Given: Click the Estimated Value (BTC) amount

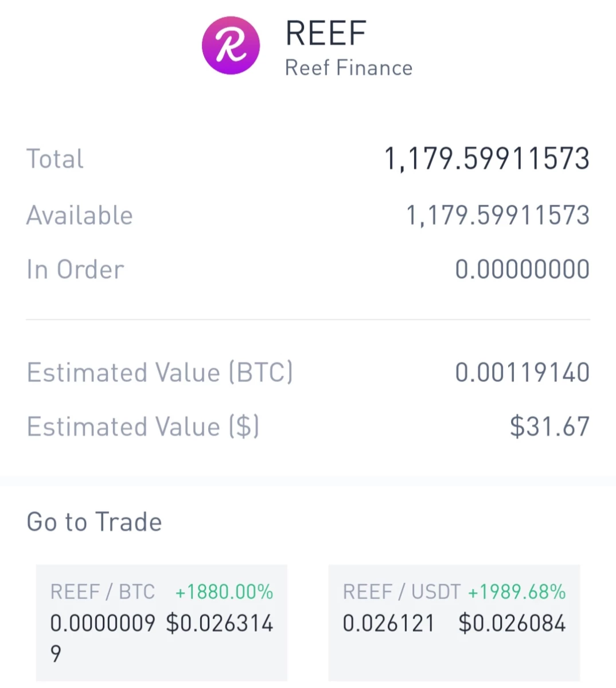Looking at the screenshot, I should [x=523, y=373].
